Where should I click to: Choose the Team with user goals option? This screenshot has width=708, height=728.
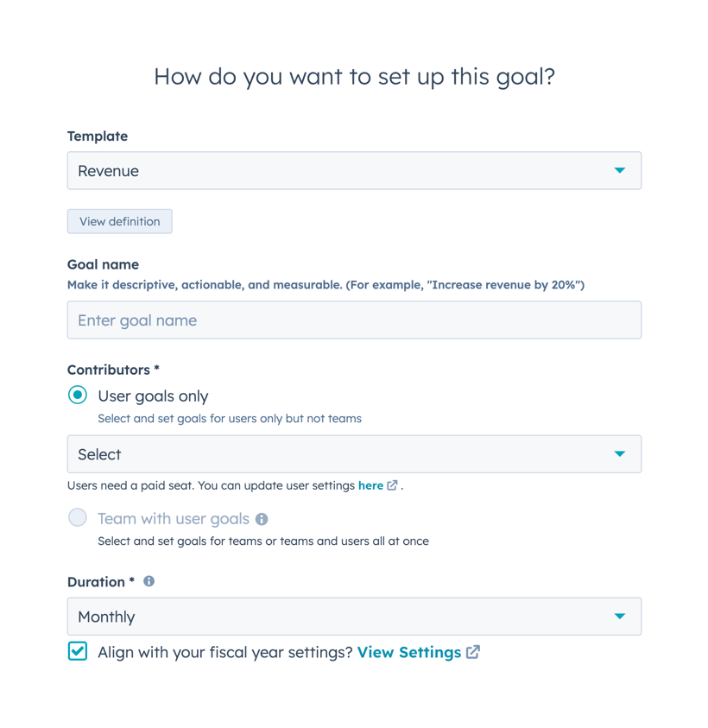pos(77,518)
